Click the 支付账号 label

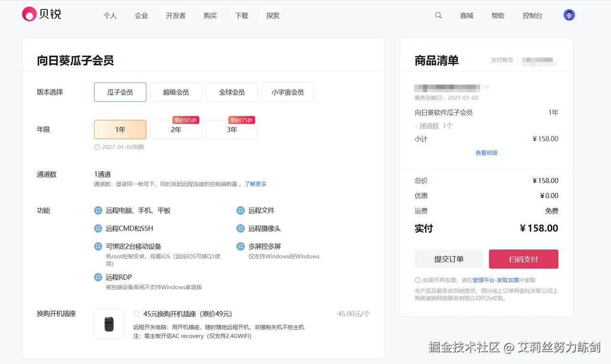(502, 60)
